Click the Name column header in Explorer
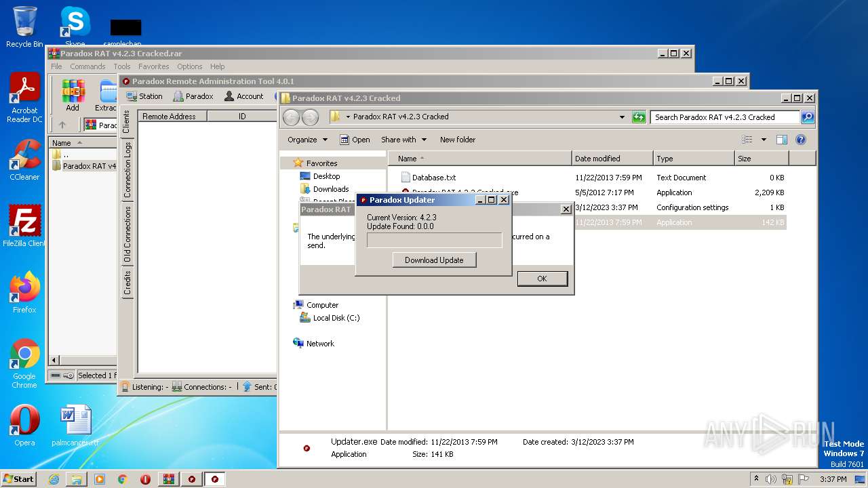This screenshot has width=868, height=488. (x=480, y=159)
